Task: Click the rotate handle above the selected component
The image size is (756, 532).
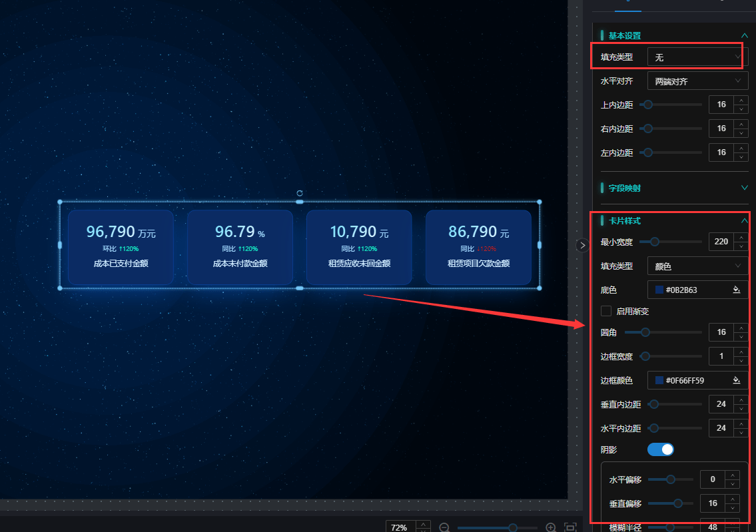Action: click(300, 192)
